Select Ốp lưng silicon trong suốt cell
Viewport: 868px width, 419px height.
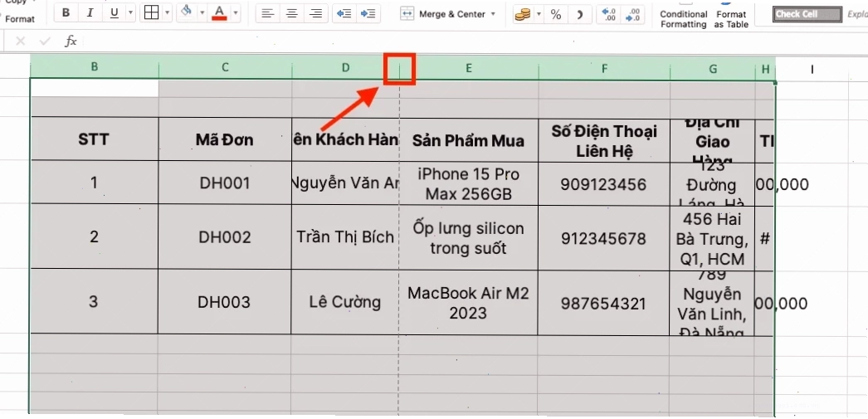468,238
